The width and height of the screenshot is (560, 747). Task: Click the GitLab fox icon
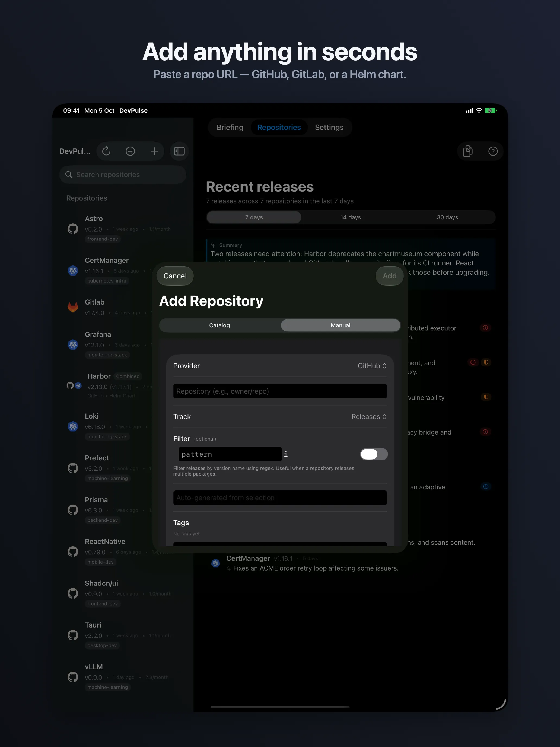(x=73, y=307)
